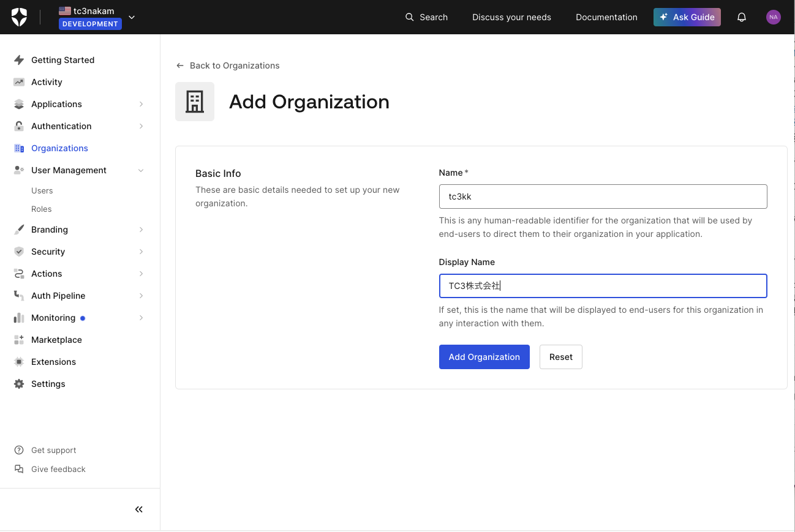Select Discuss your needs menu item
795x532 pixels.
[x=511, y=17]
